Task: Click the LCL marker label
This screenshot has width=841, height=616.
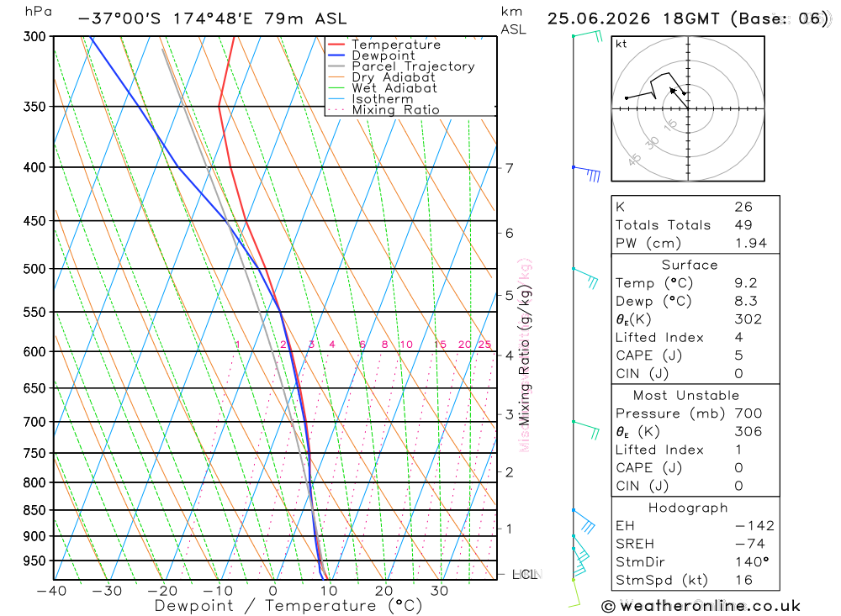Action: pos(525,574)
